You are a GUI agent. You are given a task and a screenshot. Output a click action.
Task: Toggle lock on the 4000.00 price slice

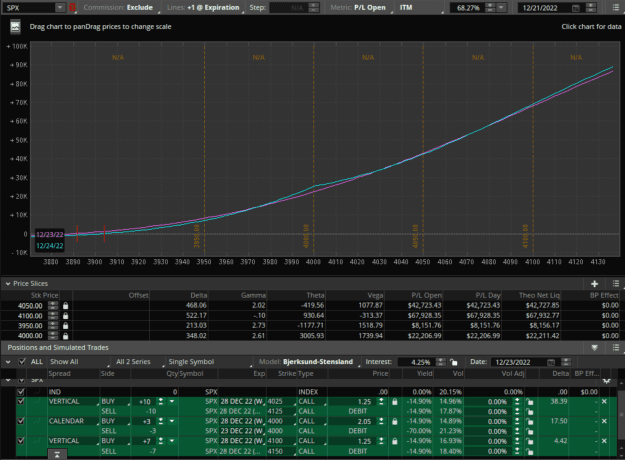tap(65, 336)
